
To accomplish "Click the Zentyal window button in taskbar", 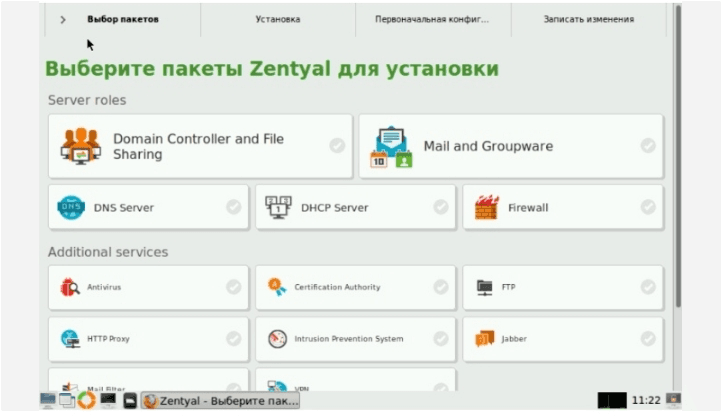I will (x=220, y=400).
